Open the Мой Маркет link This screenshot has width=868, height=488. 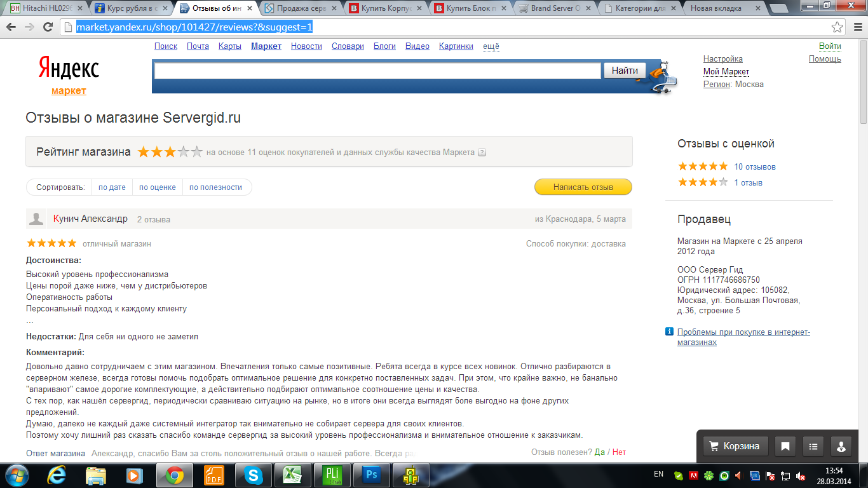click(x=726, y=72)
